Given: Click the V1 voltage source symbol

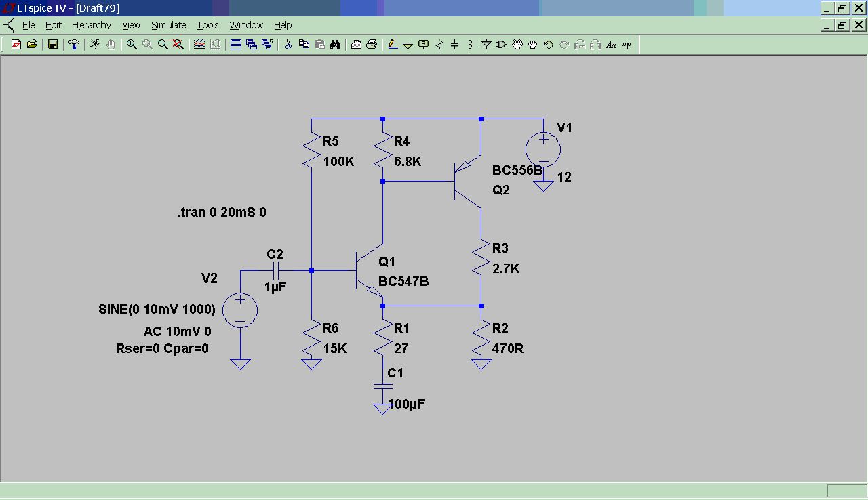Looking at the screenshot, I should tap(543, 148).
